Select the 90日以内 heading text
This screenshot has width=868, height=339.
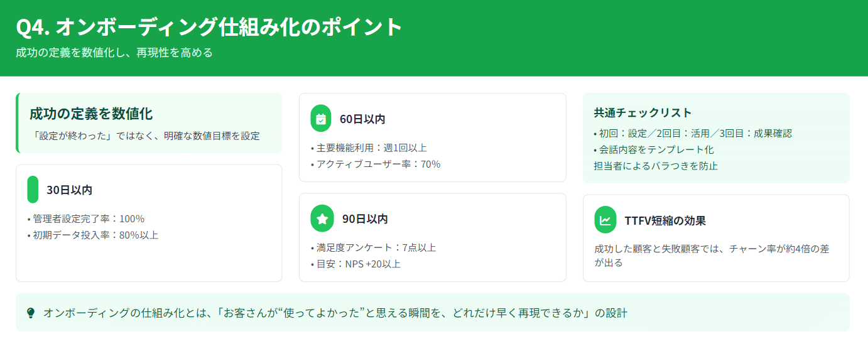[365, 219]
